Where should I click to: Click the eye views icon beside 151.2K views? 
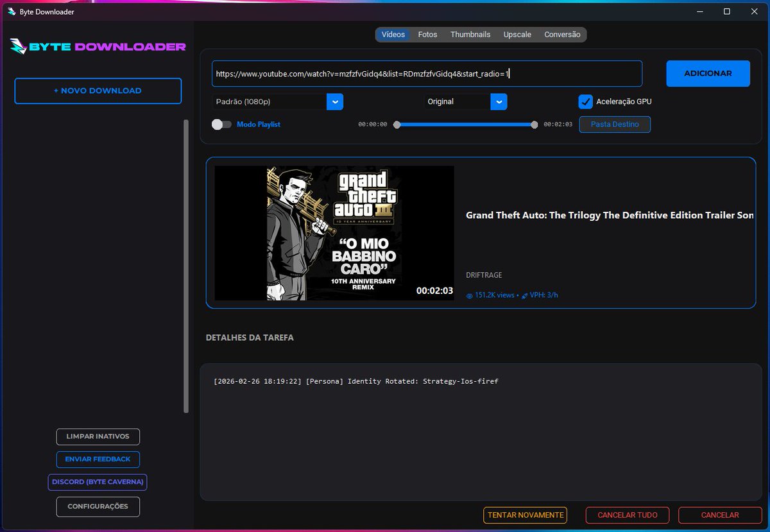tap(469, 296)
